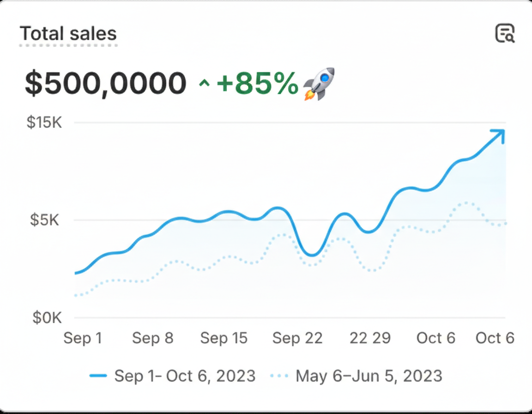This screenshot has height=414, width=532.
Task: Click the $5K y-axis label
Action: click(x=45, y=220)
